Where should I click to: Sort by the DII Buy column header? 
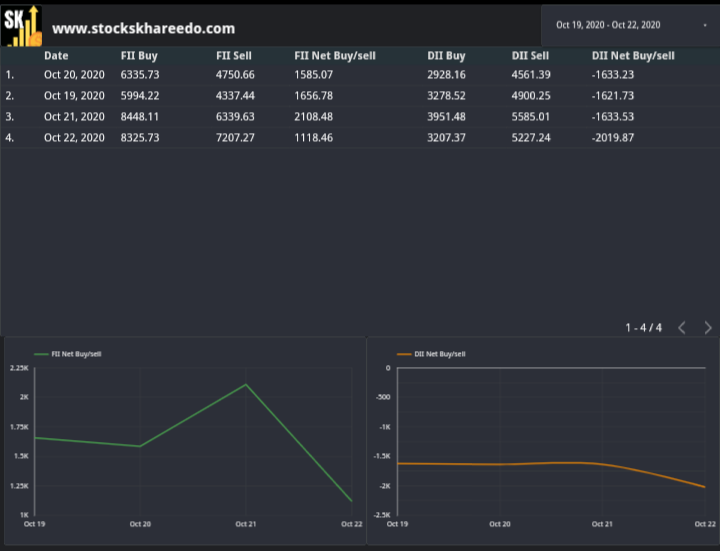(446, 56)
